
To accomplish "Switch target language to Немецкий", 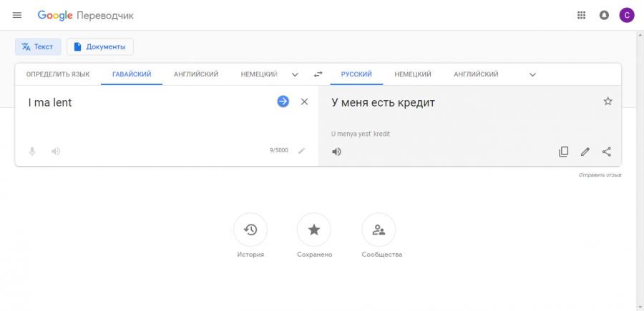I will 413,74.
